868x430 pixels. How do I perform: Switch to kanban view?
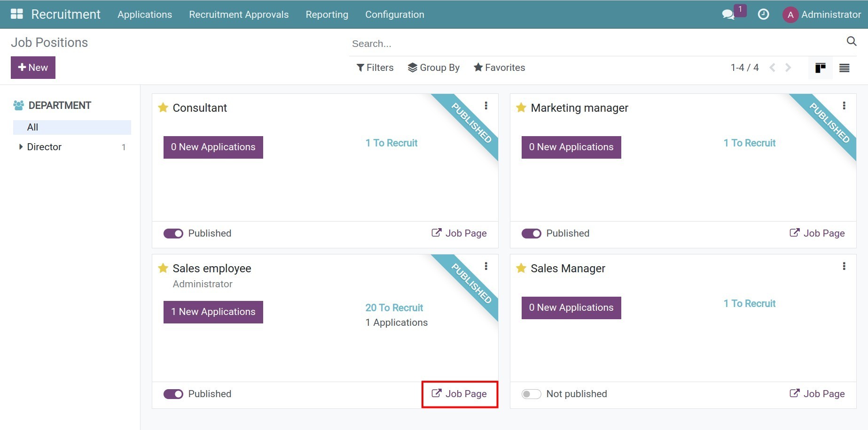tap(820, 68)
